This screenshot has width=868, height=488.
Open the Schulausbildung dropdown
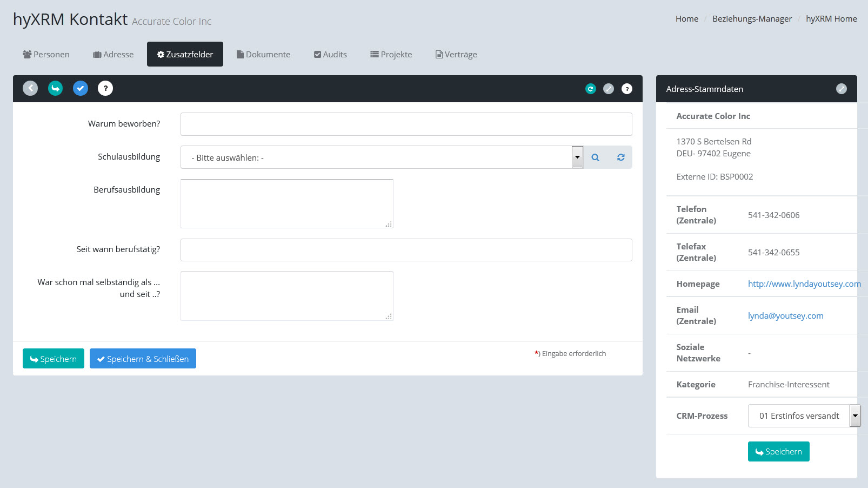(577, 157)
